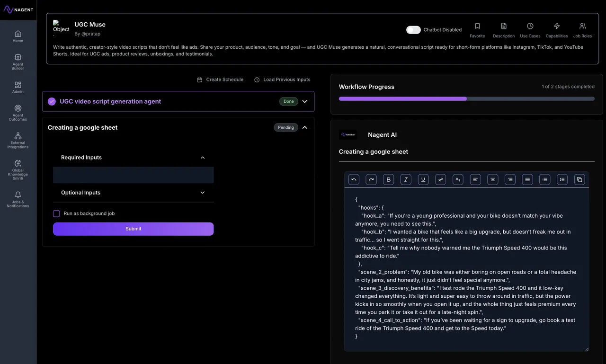Justify text in the editor
606x364 pixels.
click(x=527, y=179)
